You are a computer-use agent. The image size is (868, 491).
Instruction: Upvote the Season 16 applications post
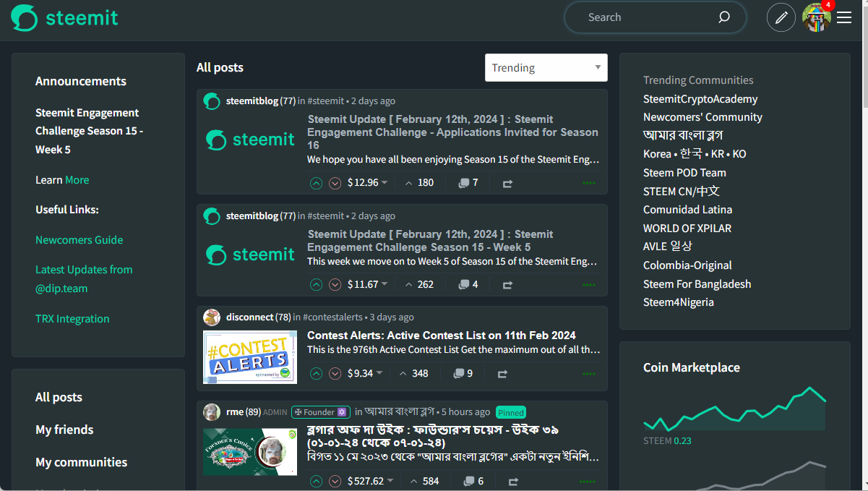pyautogui.click(x=316, y=183)
